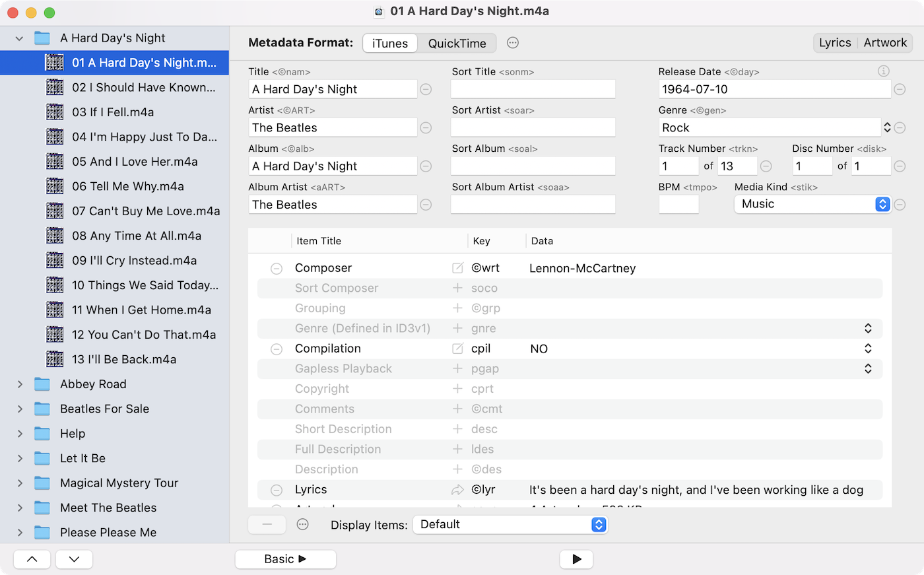The height and width of the screenshot is (575, 924).
Task: Expand the Let It Be folder
Action: 20,458
